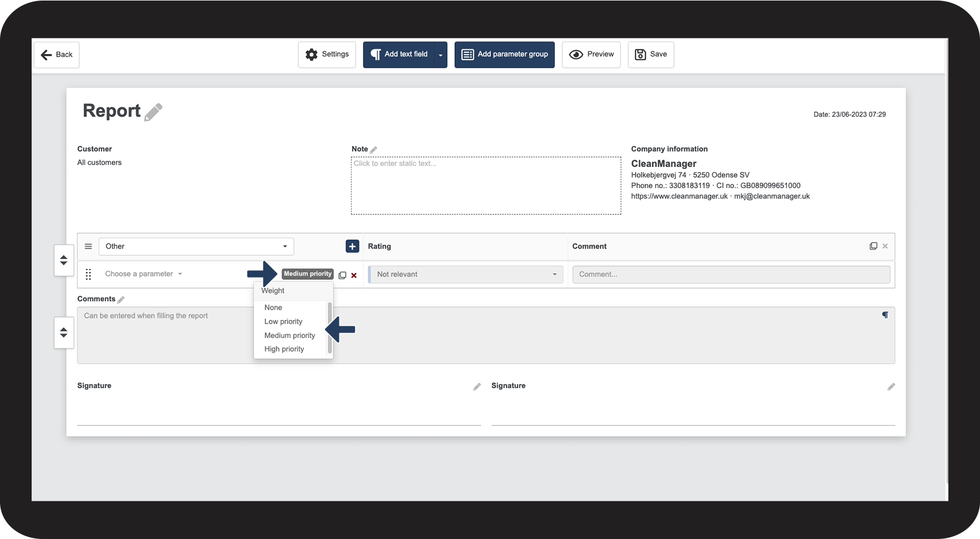Remove the parameter group with gray X
Screen dimensions: 980x539
click(x=885, y=246)
